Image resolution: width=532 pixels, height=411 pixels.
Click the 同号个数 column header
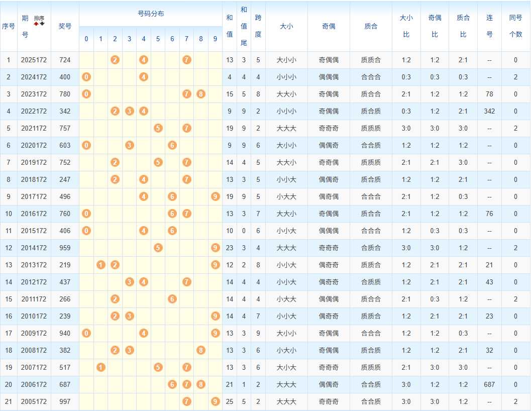pyautogui.click(x=515, y=26)
